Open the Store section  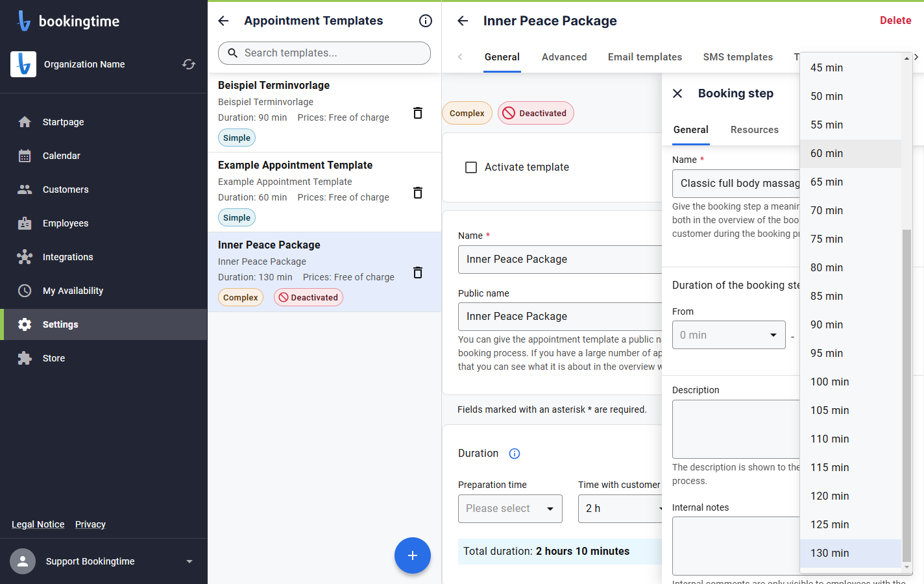[104, 358]
